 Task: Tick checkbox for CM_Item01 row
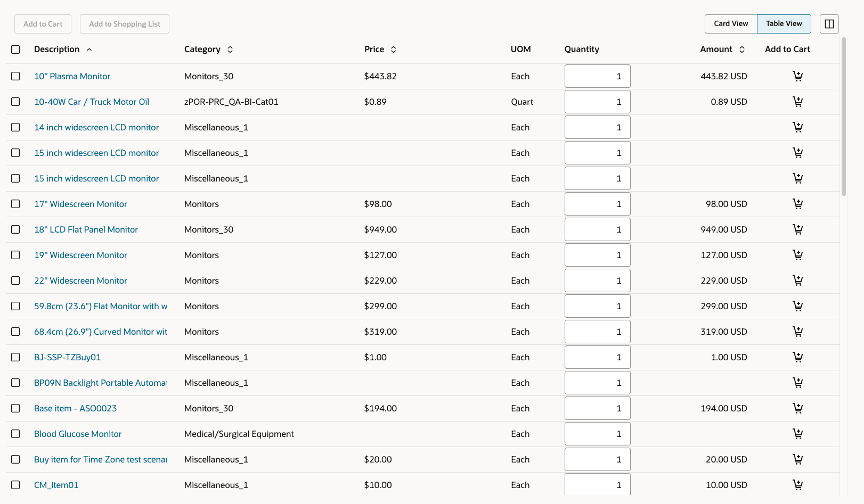coord(15,485)
